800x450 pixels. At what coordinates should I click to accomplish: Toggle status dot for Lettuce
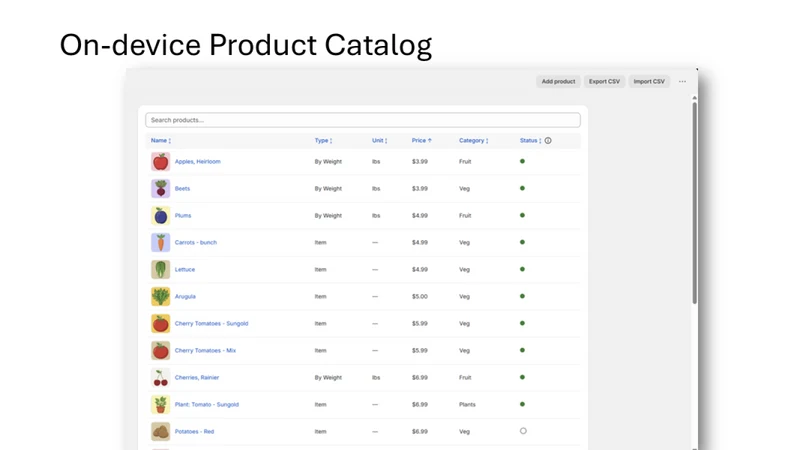tap(522, 269)
